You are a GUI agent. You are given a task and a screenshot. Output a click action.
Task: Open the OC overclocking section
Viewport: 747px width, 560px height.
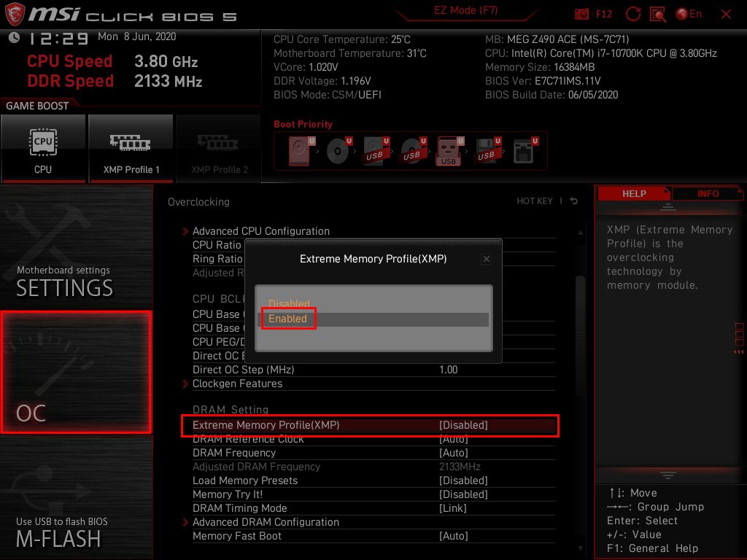[76, 372]
